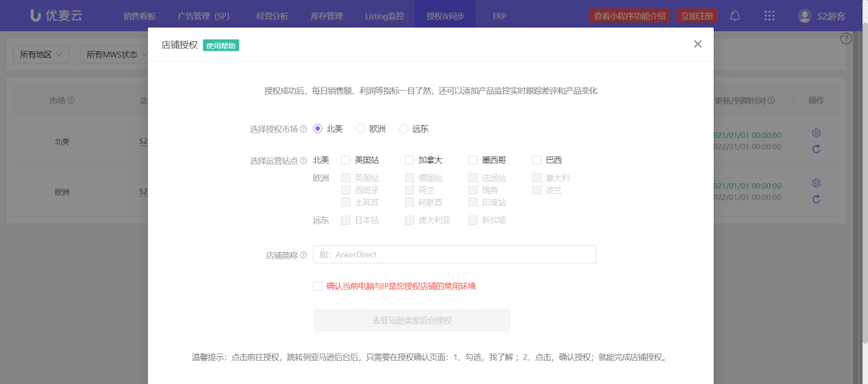Select the 欧洲 market radio button

(x=361, y=129)
